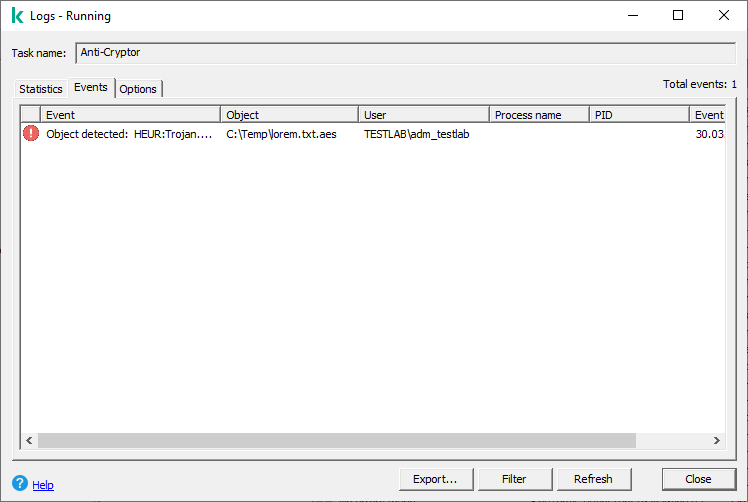Sort by the PID column header
This screenshot has height=502, width=748.
tap(639, 115)
